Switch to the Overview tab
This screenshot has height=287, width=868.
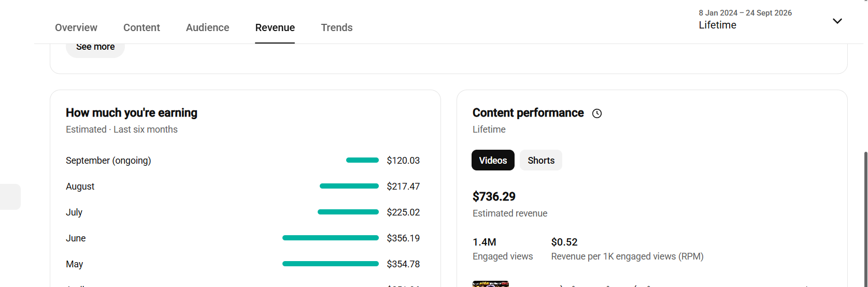tap(76, 27)
